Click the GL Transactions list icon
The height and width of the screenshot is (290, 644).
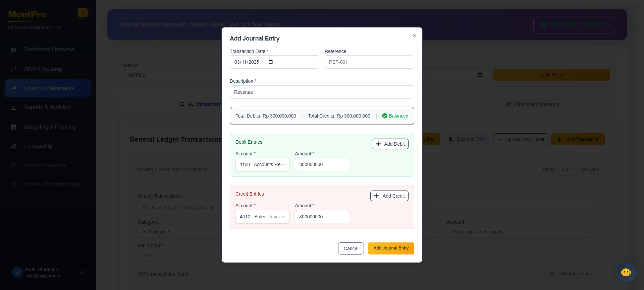tap(182, 104)
